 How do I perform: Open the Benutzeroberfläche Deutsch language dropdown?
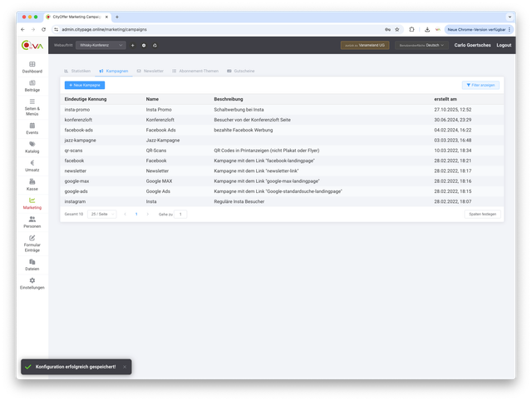tap(421, 45)
